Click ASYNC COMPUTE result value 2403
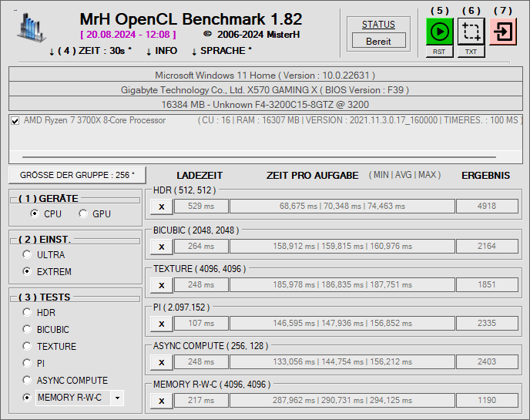Image resolution: width=530 pixels, height=420 pixels. pyautogui.click(x=487, y=362)
